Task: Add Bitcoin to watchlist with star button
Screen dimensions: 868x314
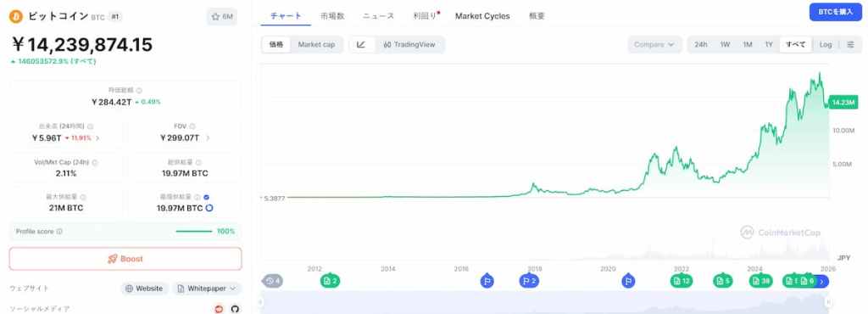Action: (x=222, y=17)
